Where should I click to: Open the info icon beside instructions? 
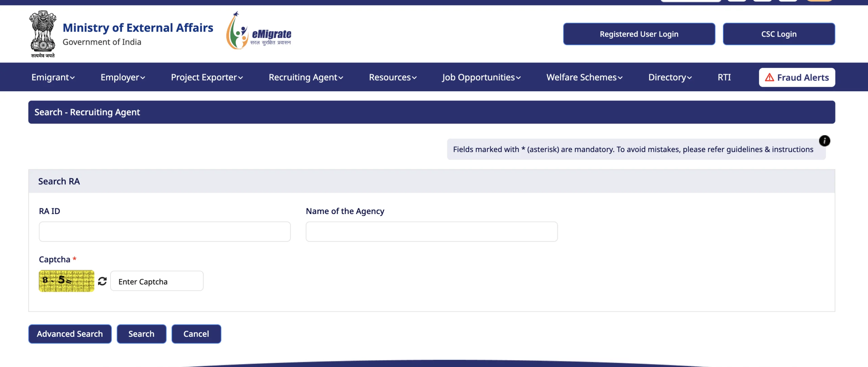pyautogui.click(x=824, y=141)
